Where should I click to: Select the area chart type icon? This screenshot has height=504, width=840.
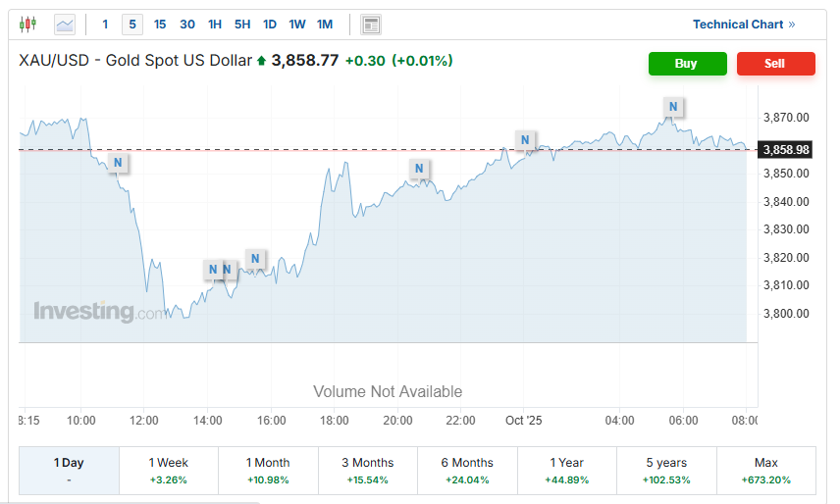point(65,24)
